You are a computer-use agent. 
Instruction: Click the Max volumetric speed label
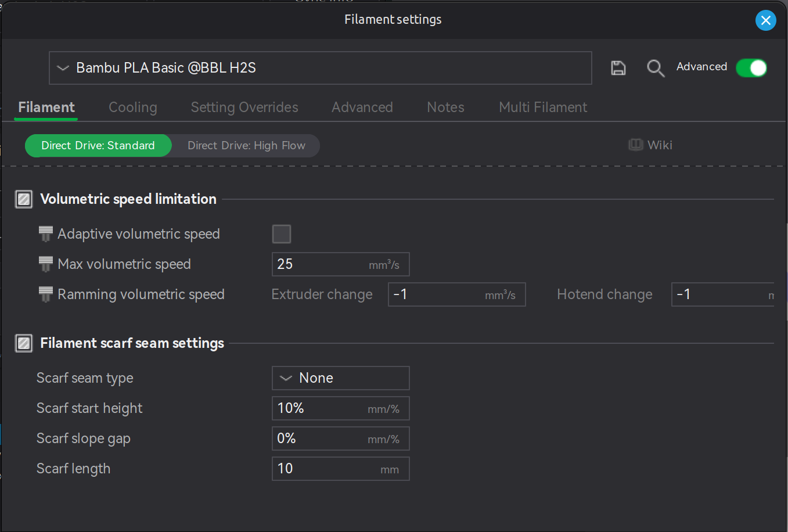tap(124, 264)
